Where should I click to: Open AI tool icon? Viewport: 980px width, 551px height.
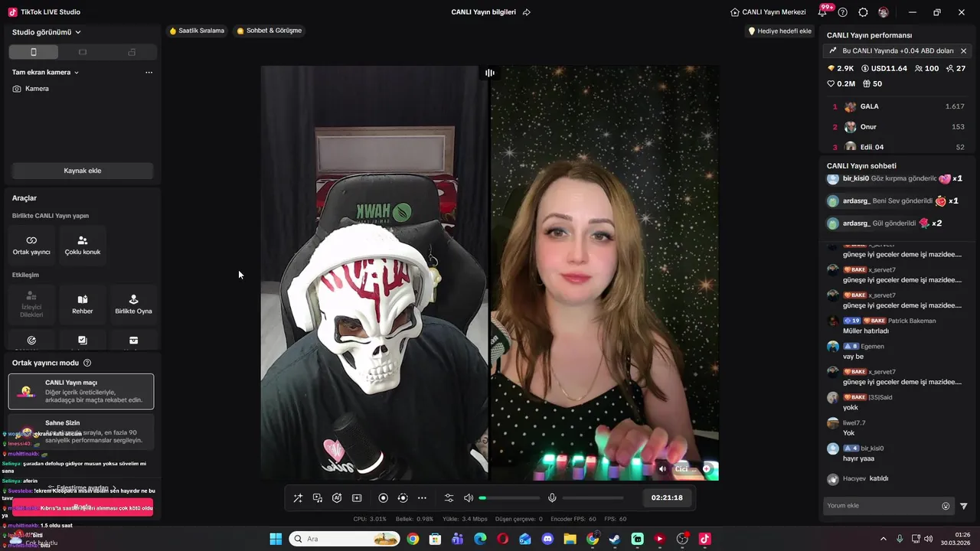pyautogui.click(x=337, y=498)
